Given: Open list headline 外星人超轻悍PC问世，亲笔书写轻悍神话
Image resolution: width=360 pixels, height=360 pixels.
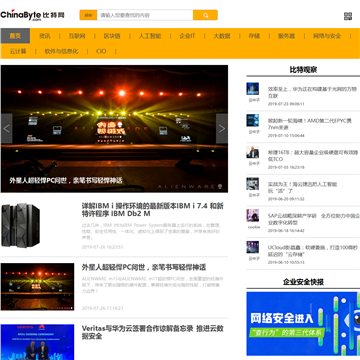Looking at the screenshot, I should [x=144, y=267].
